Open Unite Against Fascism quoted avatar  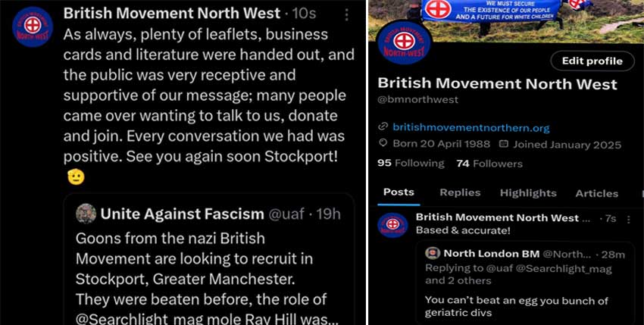click(86, 214)
